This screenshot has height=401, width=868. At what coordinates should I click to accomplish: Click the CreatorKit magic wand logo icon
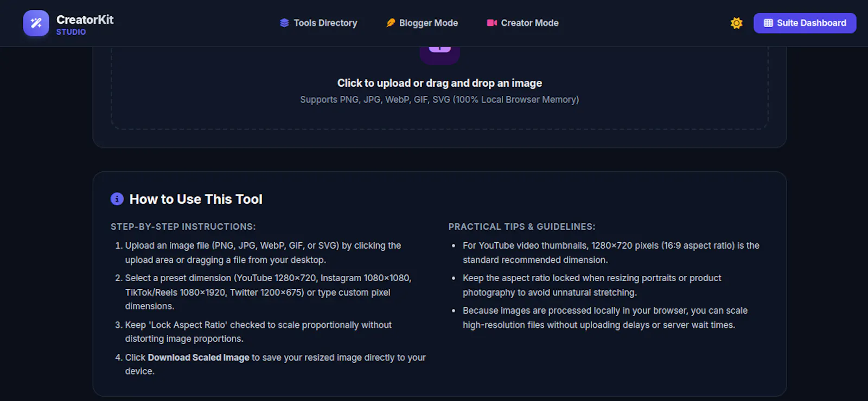pos(36,23)
